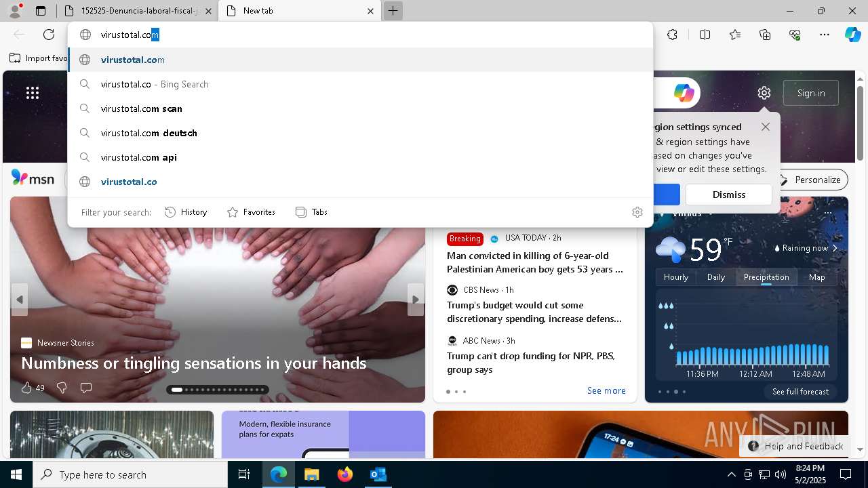This screenshot has width=868, height=488.
Task: Open the Raining now details chevron
Action: click(x=835, y=248)
